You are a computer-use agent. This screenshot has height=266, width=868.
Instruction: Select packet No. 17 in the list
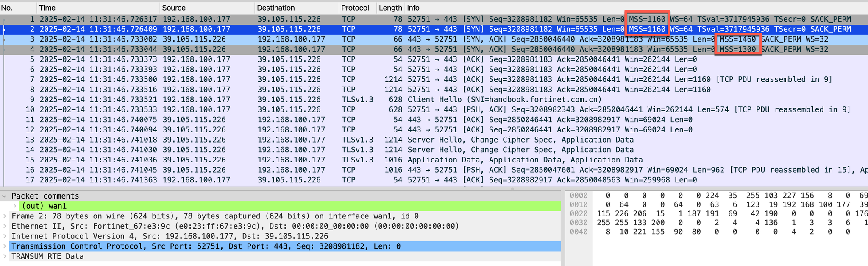click(434, 180)
